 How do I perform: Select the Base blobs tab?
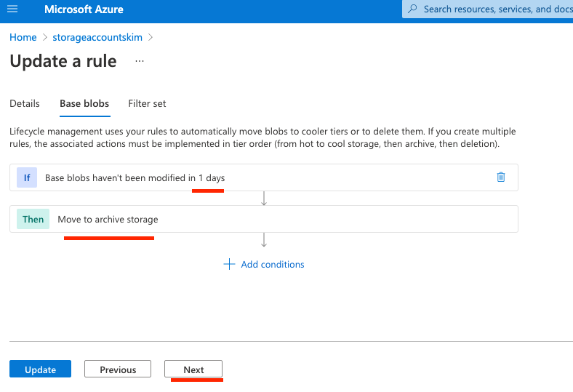pos(84,103)
